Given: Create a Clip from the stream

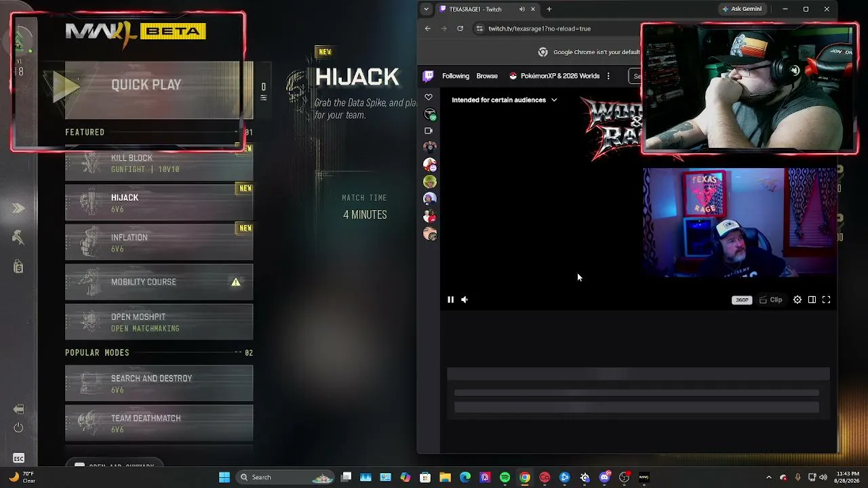Looking at the screenshot, I should tap(771, 300).
